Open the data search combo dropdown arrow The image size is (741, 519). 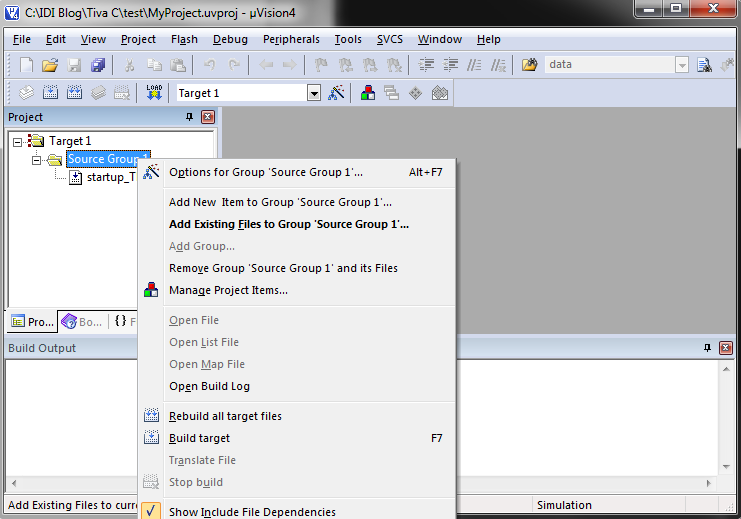(681, 65)
